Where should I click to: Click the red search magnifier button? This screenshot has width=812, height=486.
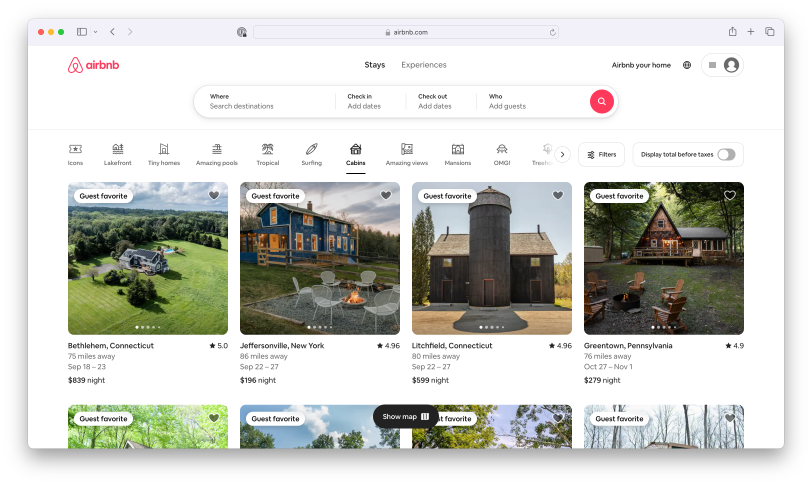coord(601,101)
